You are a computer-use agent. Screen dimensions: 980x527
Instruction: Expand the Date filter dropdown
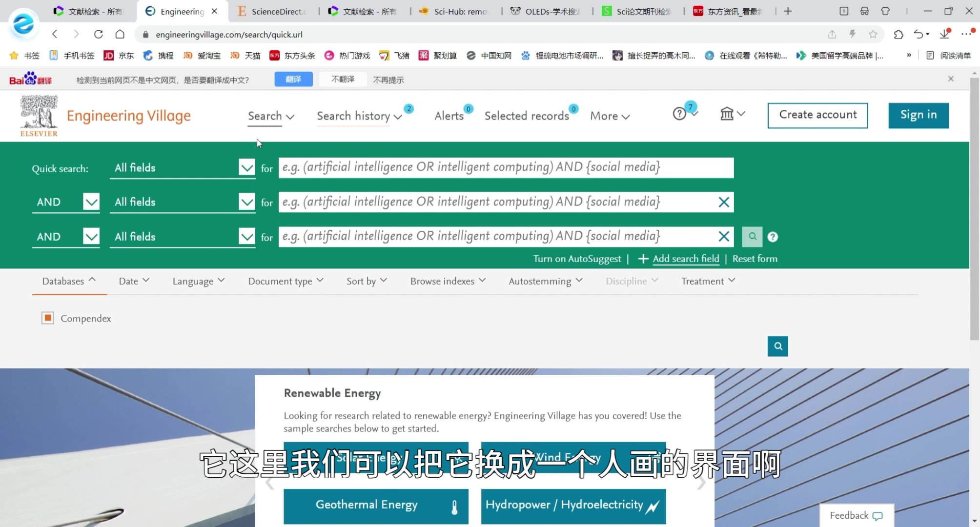click(134, 281)
